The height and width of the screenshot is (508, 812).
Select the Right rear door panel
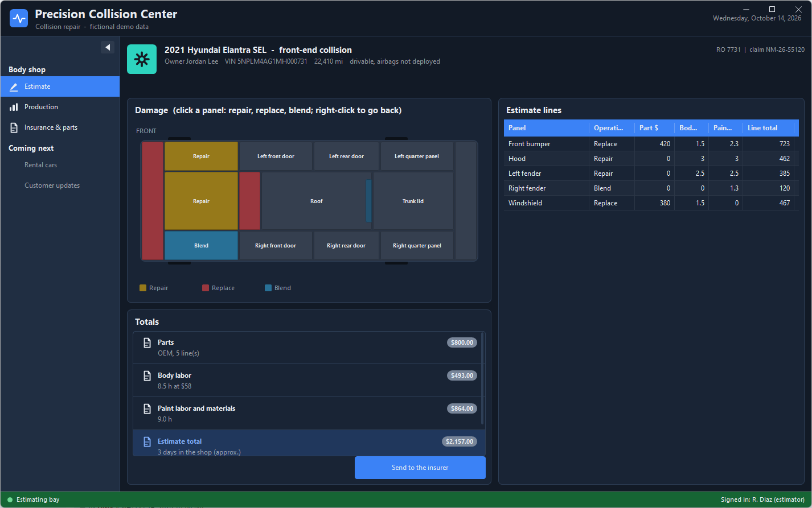pyautogui.click(x=346, y=246)
